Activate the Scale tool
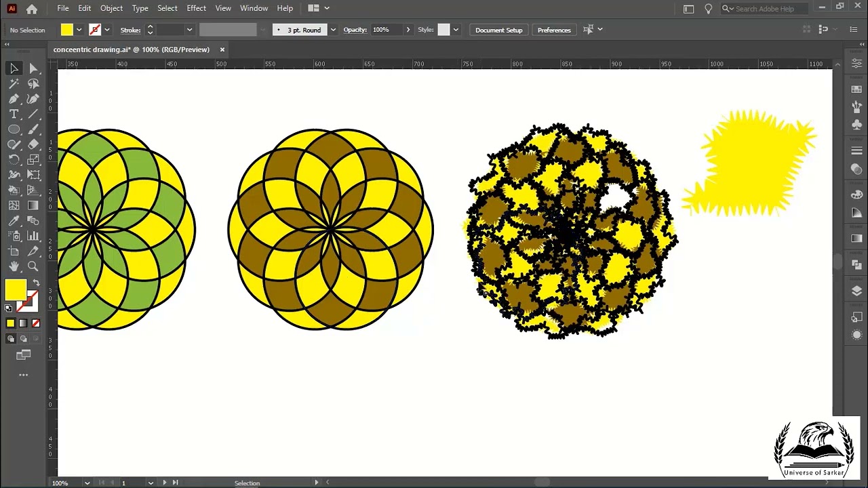This screenshot has width=868, height=488. pos(33,160)
